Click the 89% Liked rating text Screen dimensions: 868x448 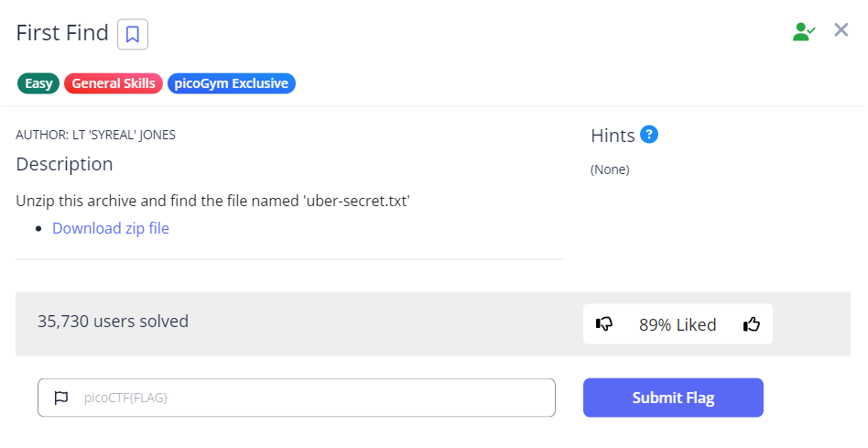pyautogui.click(x=678, y=324)
